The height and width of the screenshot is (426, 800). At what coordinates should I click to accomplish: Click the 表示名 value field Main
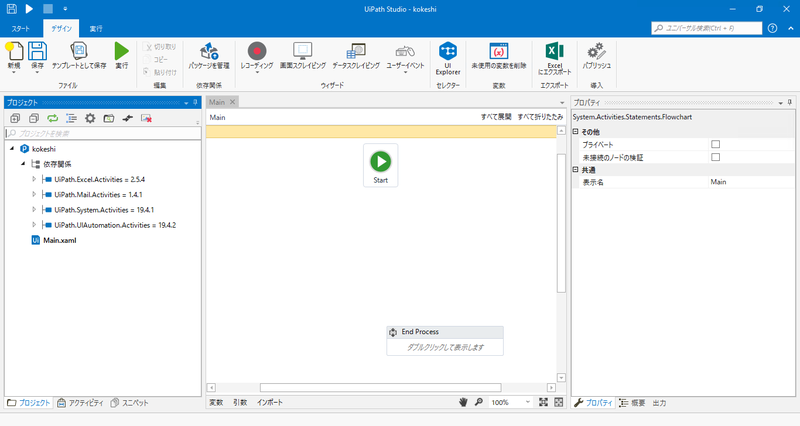[x=751, y=182]
